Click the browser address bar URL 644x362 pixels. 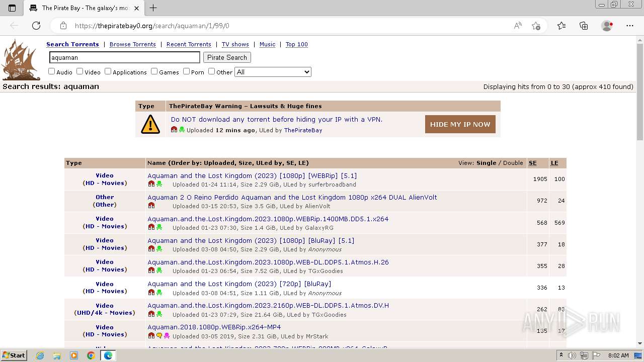point(152,26)
